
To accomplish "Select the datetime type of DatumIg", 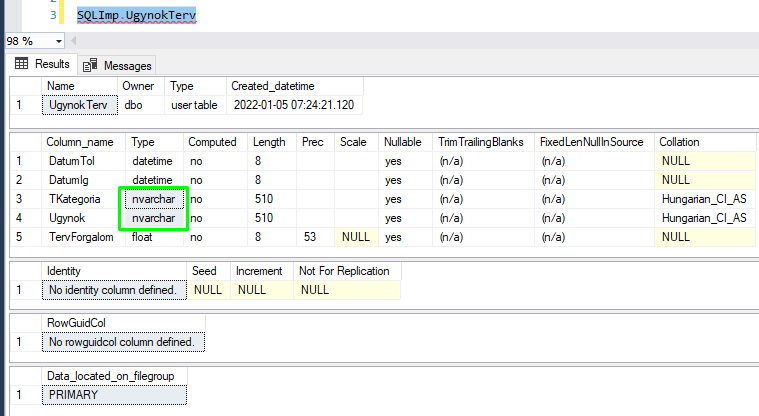I will tap(154, 180).
